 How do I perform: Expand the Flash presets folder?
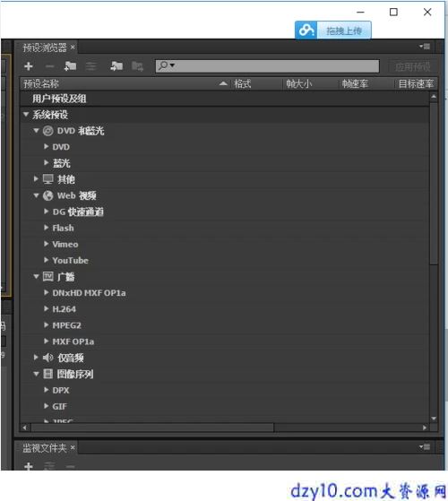tap(47, 228)
